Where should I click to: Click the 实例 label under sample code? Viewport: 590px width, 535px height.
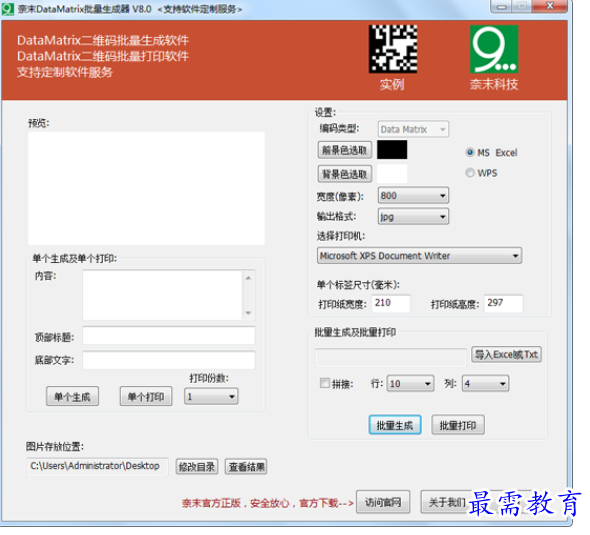392,84
